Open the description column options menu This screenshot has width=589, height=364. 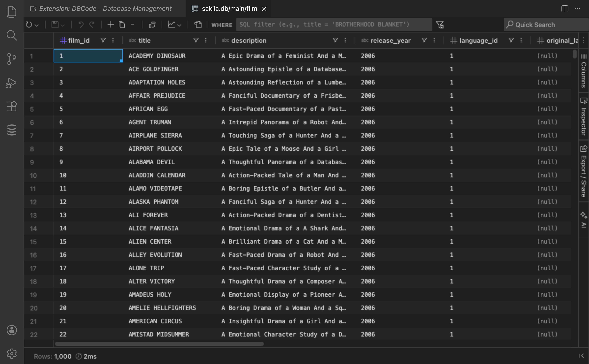(345, 40)
